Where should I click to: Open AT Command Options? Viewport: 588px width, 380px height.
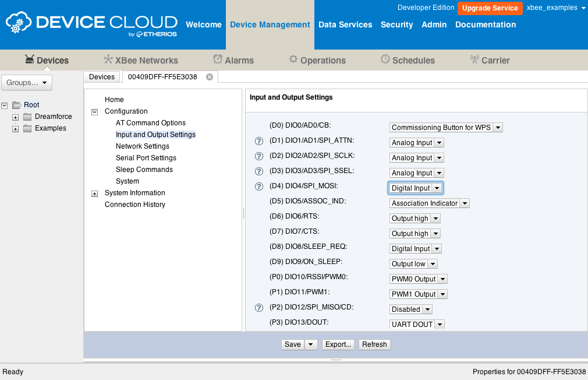(x=150, y=123)
